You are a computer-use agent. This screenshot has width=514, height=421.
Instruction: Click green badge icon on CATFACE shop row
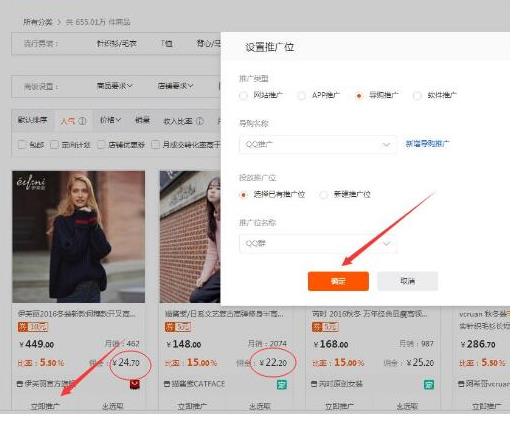point(282,384)
